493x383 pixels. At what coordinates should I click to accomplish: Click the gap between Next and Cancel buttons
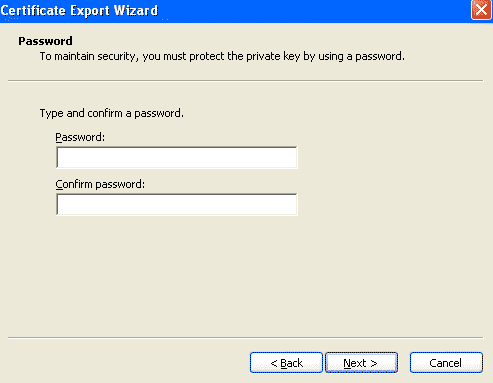(404, 363)
